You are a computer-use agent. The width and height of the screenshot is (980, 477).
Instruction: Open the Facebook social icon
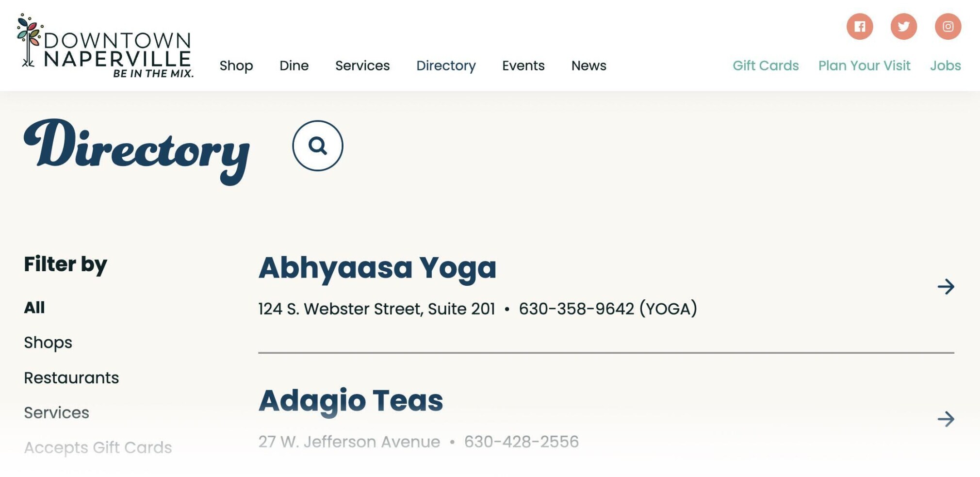pyautogui.click(x=860, y=26)
